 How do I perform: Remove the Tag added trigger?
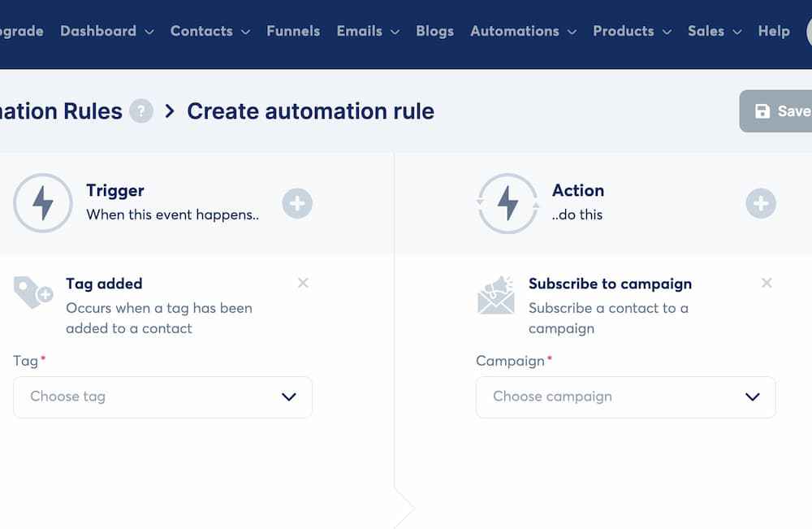(x=303, y=283)
